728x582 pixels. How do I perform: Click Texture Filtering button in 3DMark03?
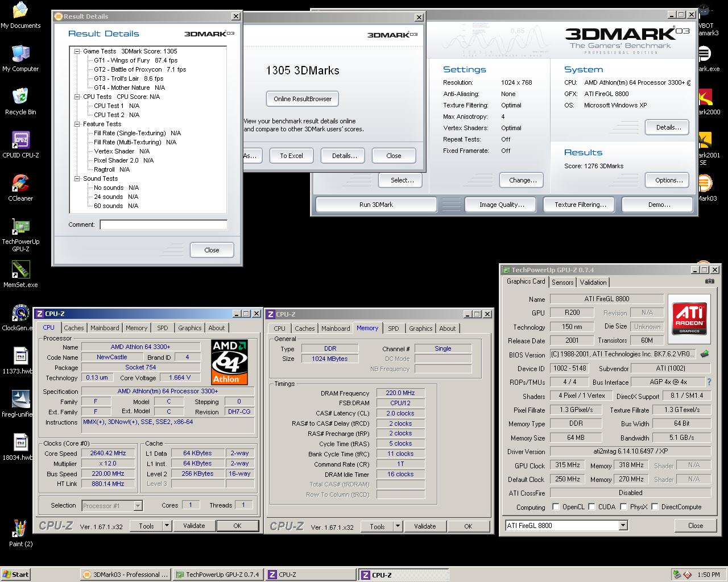(x=580, y=205)
